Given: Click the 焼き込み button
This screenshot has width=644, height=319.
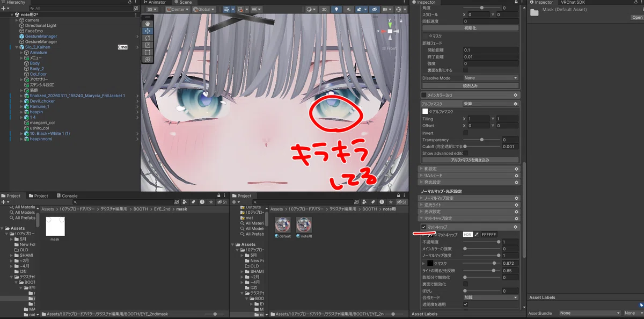Looking at the screenshot, I should coord(470,85).
